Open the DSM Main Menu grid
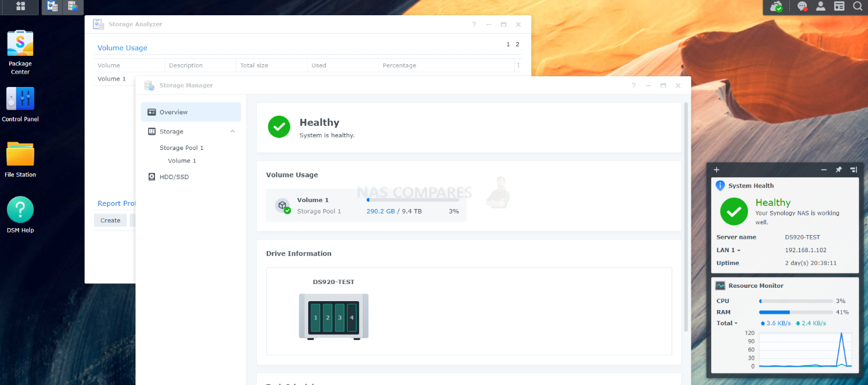The width and height of the screenshot is (868, 385). click(20, 6)
